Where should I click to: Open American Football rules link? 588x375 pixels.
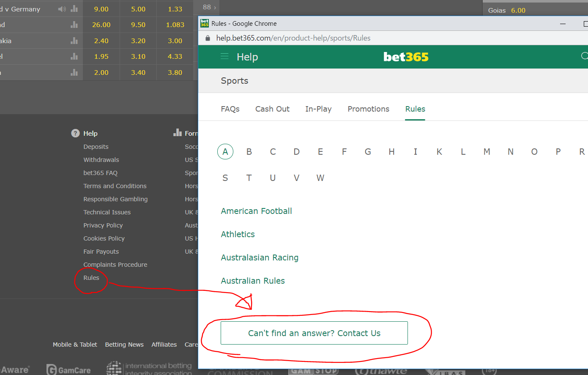click(256, 211)
